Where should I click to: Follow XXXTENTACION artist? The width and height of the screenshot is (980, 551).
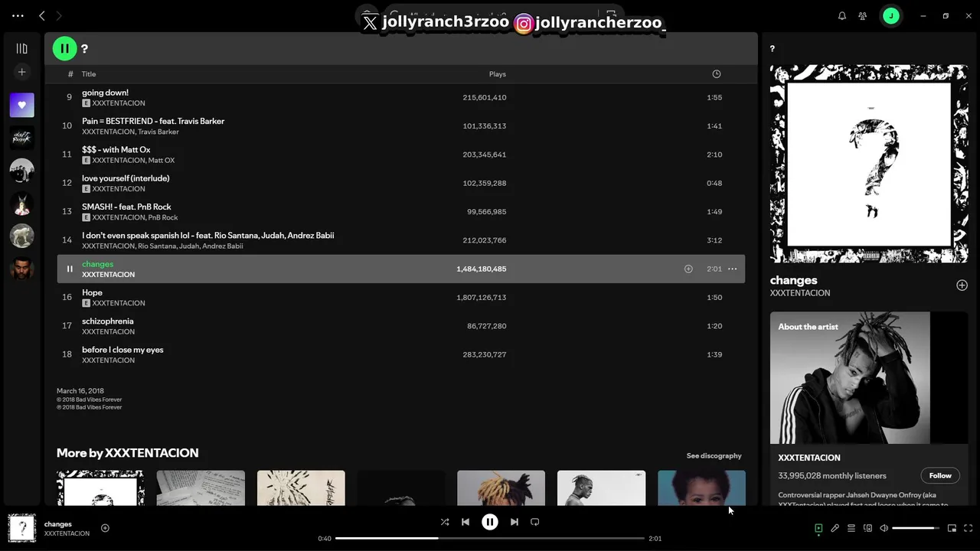pyautogui.click(x=940, y=475)
